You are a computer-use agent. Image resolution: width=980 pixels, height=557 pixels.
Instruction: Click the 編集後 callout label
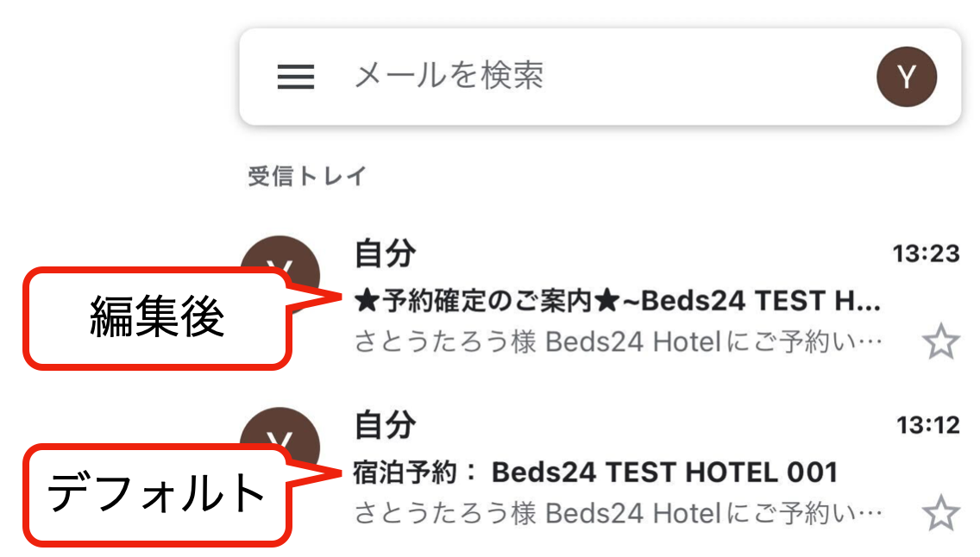pos(157,318)
